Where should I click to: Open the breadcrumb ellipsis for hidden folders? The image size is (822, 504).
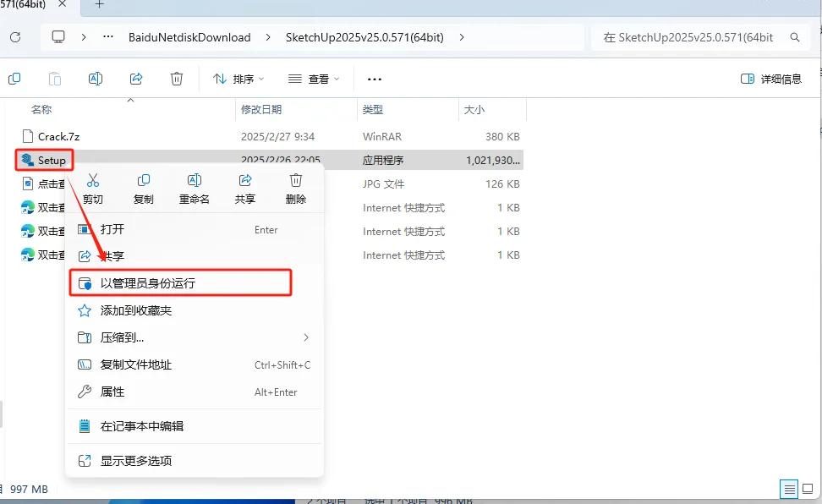point(108,37)
